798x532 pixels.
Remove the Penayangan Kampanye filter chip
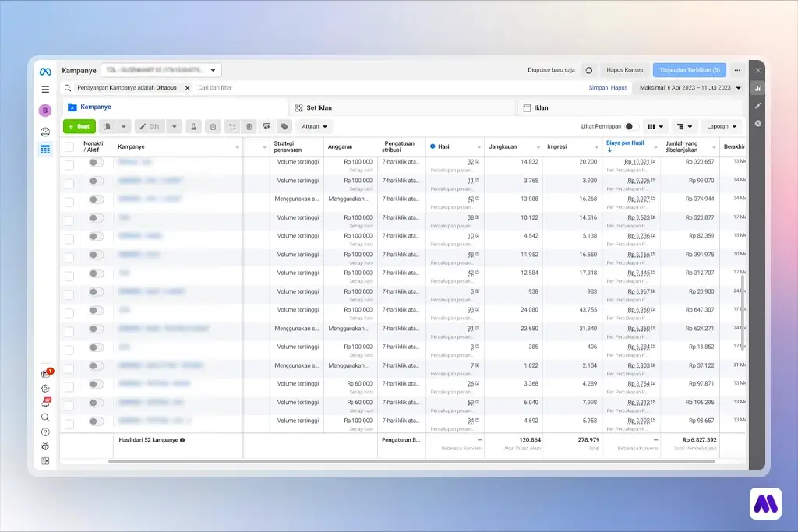187,88
